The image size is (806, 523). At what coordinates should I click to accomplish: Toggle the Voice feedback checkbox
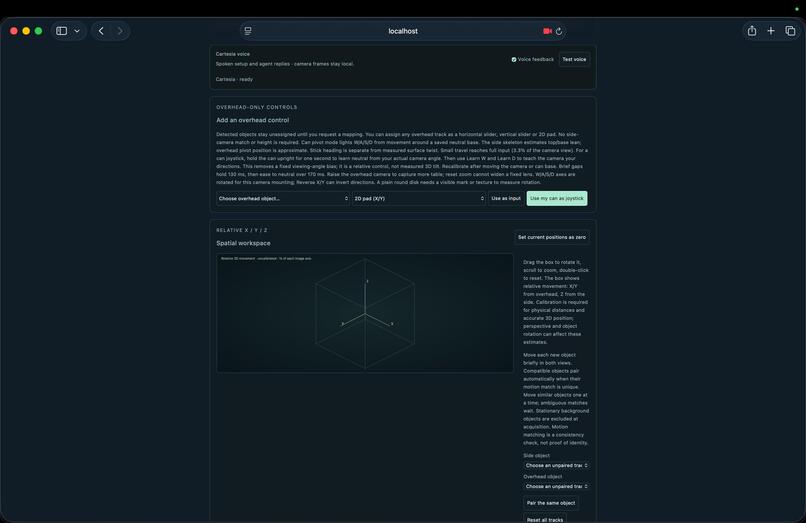[x=514, y=60]
